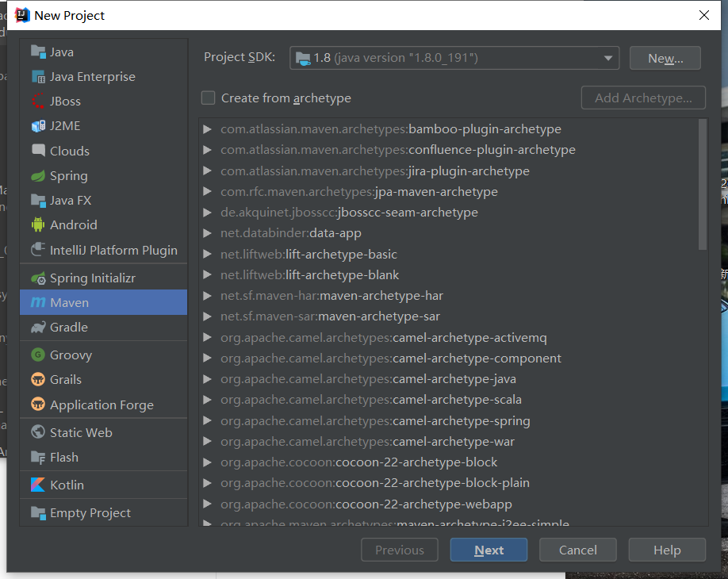Choose Groovy label in the project list

point(71,355)
